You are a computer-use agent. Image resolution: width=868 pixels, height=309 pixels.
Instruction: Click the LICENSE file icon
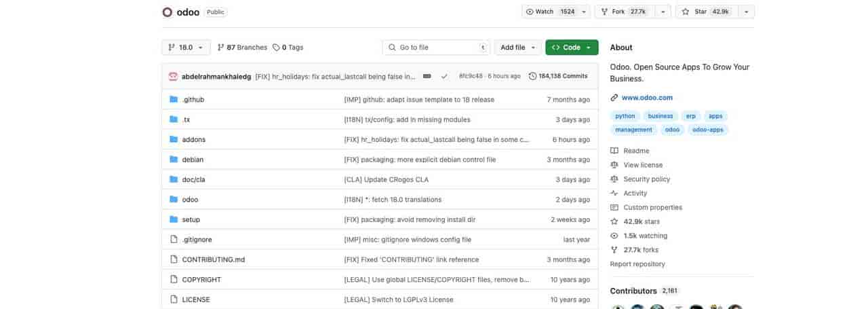pos(174,299)
